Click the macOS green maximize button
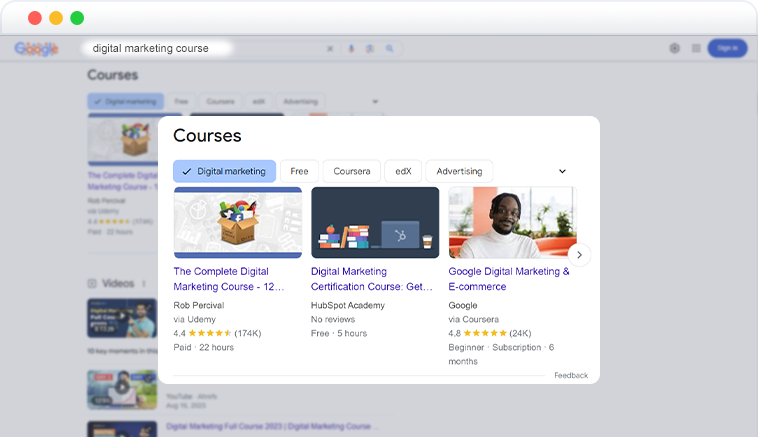 tap(77, 18)
